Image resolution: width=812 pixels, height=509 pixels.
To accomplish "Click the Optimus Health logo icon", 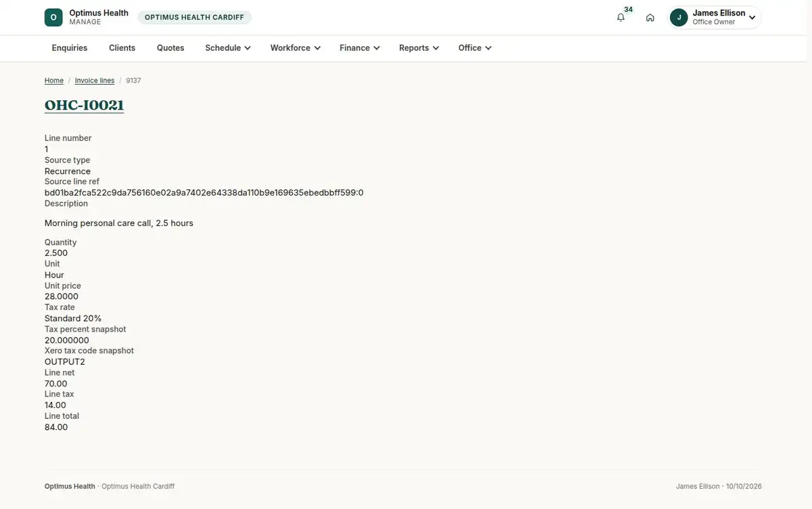I will click(53, 18).
